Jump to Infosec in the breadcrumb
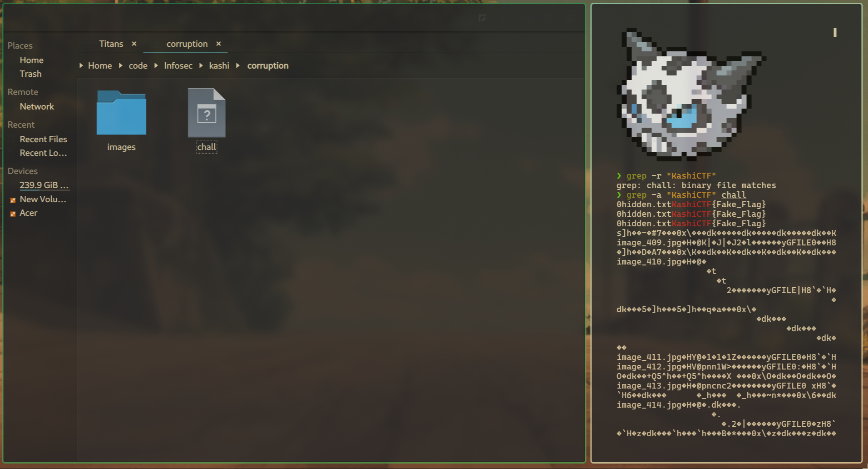 point(178,65)
